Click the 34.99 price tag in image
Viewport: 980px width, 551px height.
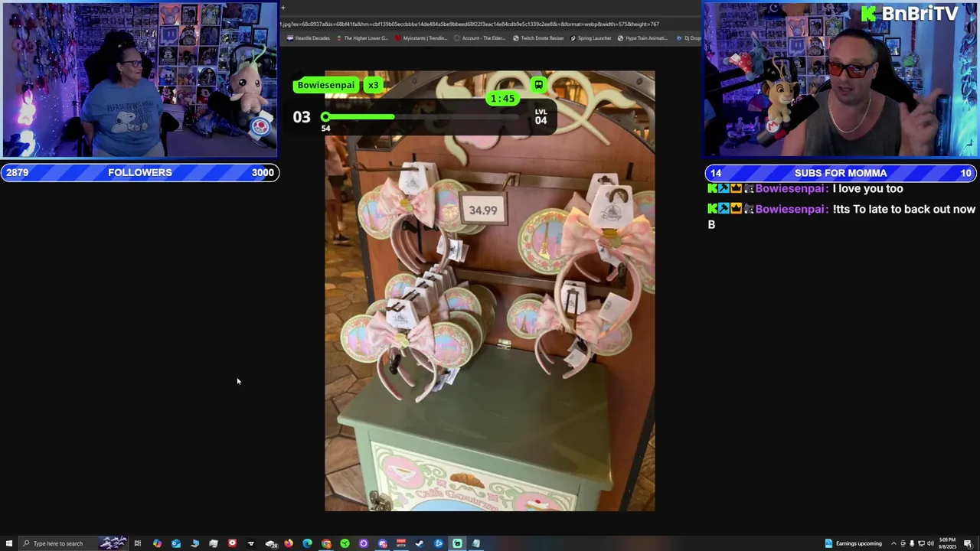click(483, 210)
